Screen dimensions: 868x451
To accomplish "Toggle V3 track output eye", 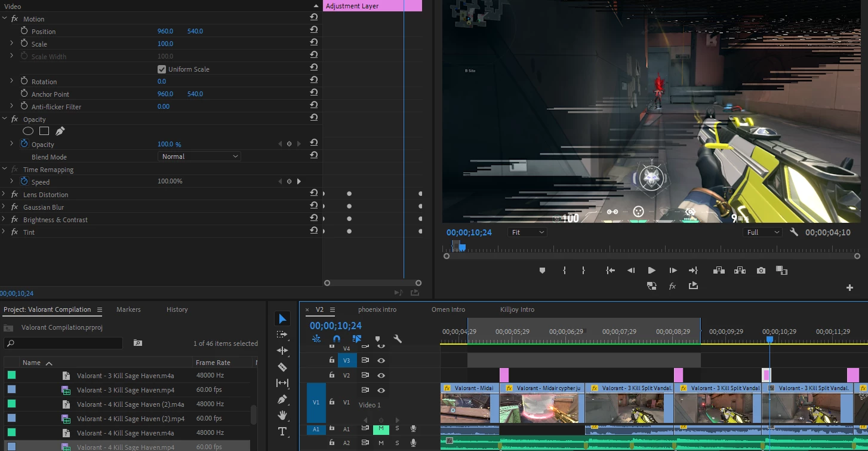I will point(381,360).
